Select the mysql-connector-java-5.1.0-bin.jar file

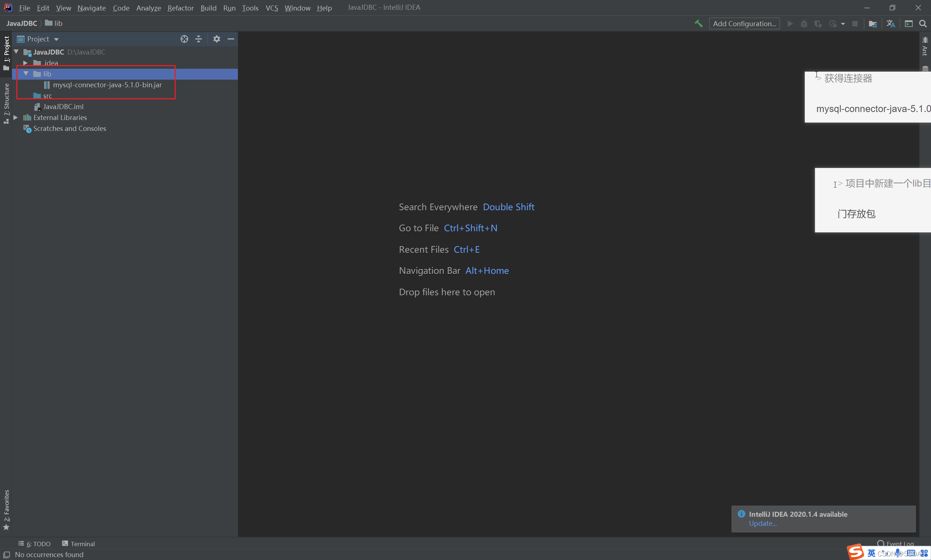107,85
